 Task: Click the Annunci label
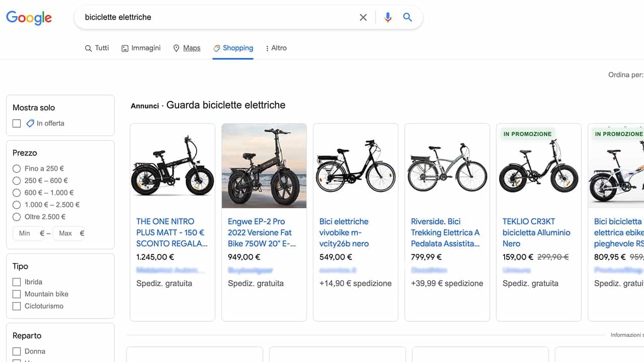point(145,106)
